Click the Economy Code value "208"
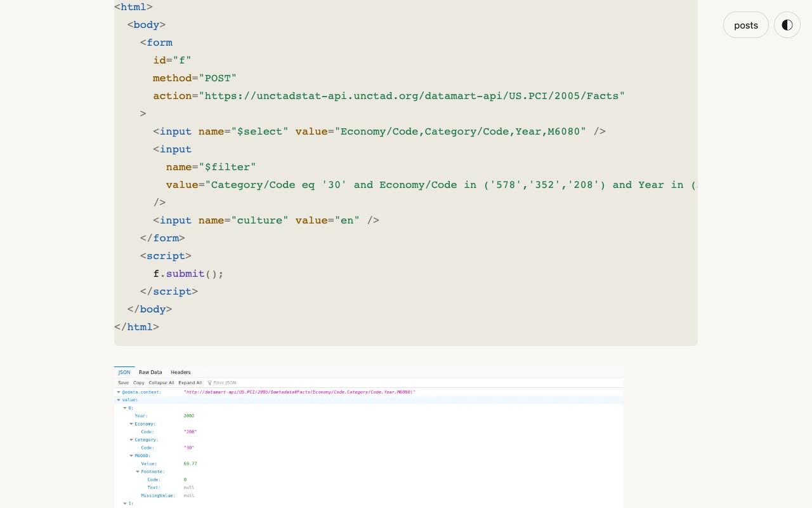 tap(190, 432)
